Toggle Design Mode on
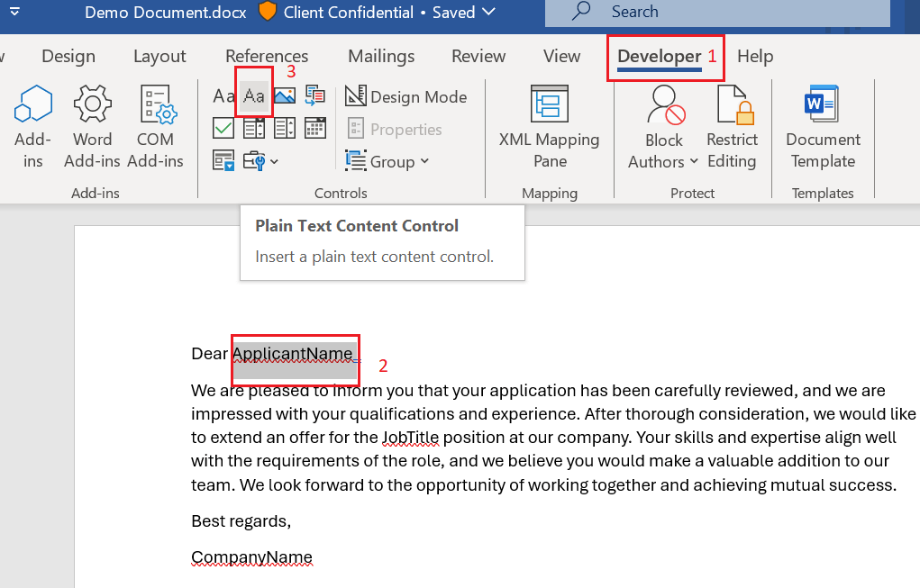The height and width of the screenshot is (588, 920). coord(406,96)
